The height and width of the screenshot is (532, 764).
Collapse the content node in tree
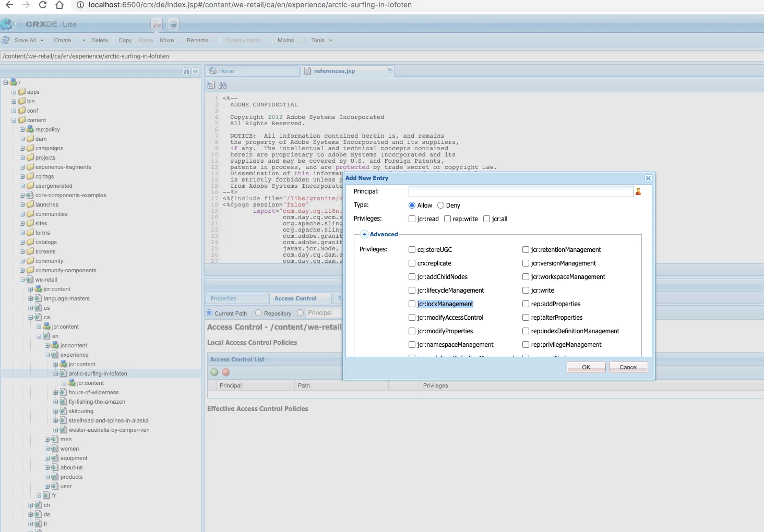coord(14,120)
